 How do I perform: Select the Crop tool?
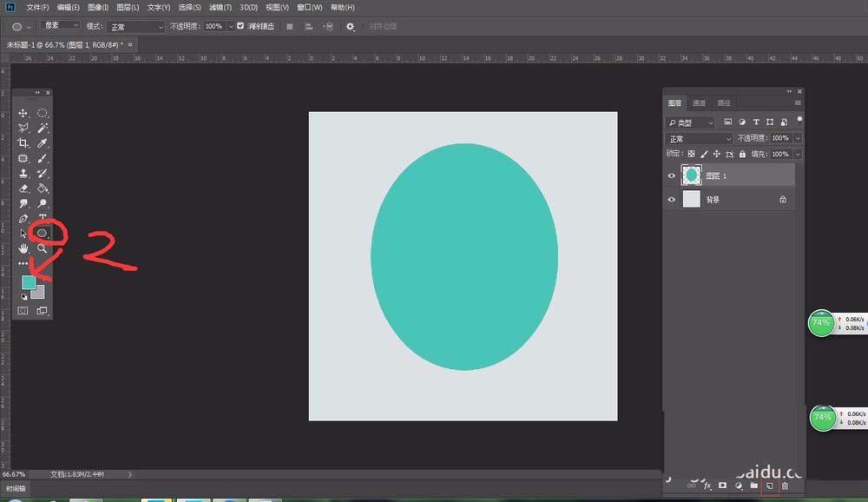23,143
